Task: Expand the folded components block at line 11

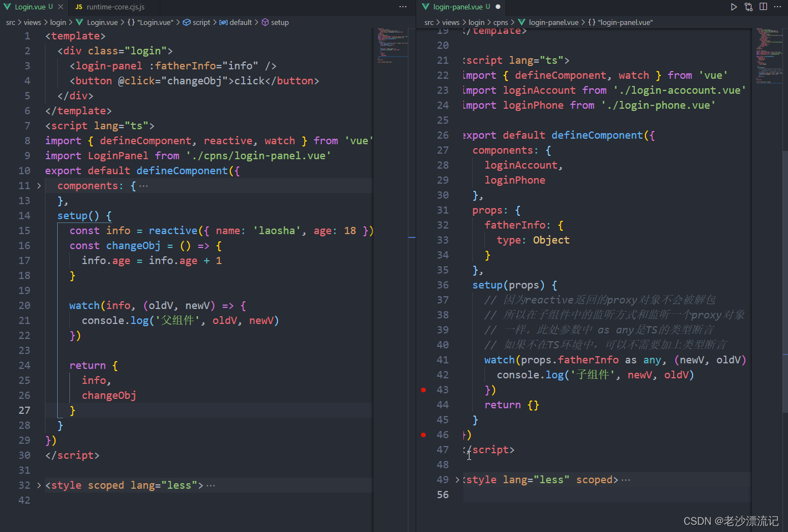Action: point(39,186)
